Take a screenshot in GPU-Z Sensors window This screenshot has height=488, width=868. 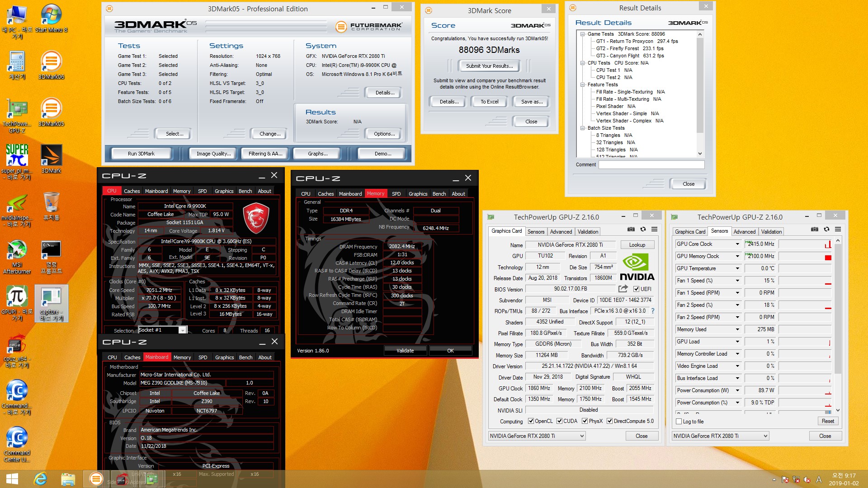point(815,229)
